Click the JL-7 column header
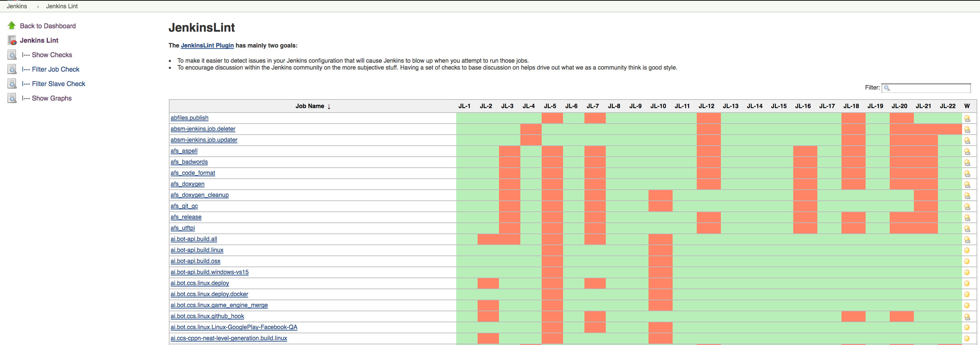980x345 pixels. click(x=593, y=106)
